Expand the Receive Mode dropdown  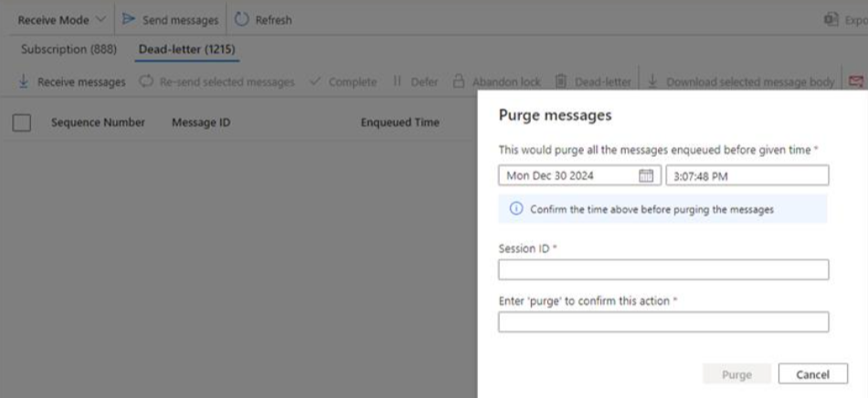pyautogui.click(x=61, y=20)
